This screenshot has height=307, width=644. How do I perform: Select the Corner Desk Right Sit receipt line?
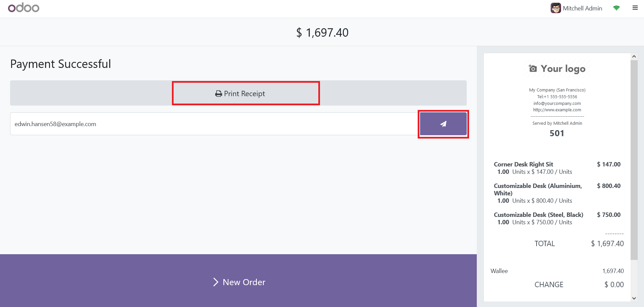(523, 164)
